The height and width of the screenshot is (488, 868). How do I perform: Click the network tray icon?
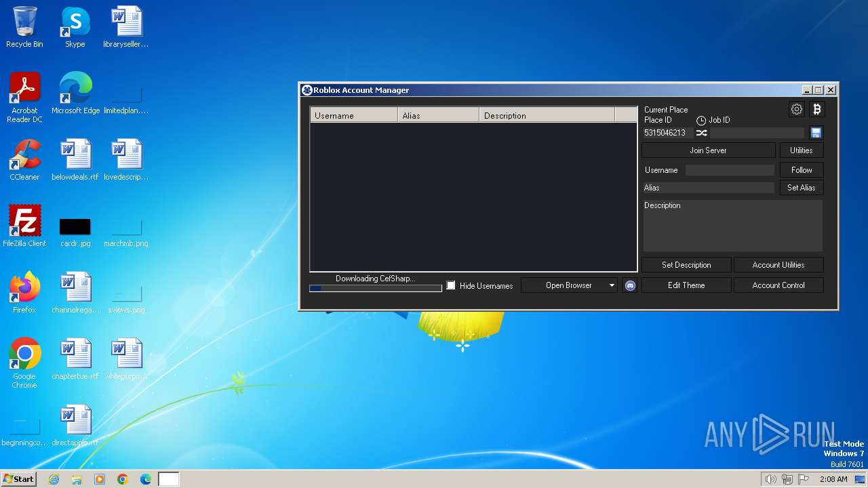coord(787,479)
